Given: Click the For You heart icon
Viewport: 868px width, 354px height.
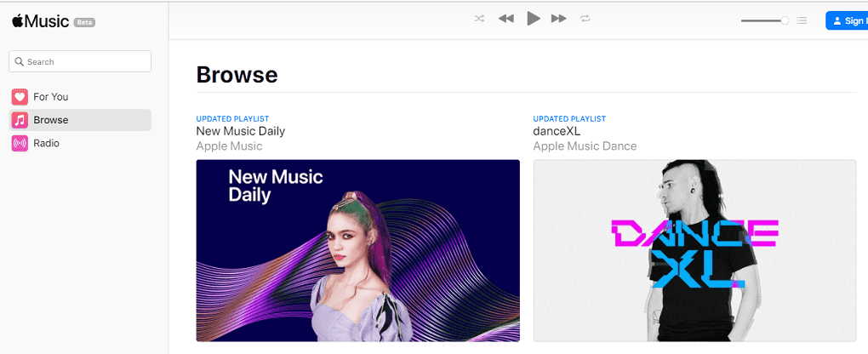Looking at the screenshot, I should 20,97.
